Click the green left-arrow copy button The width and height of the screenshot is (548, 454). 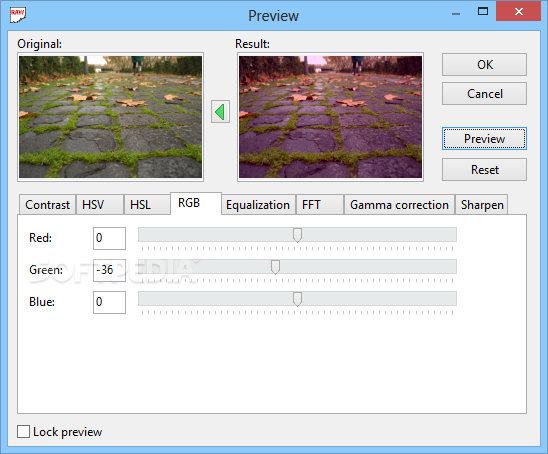220,112
